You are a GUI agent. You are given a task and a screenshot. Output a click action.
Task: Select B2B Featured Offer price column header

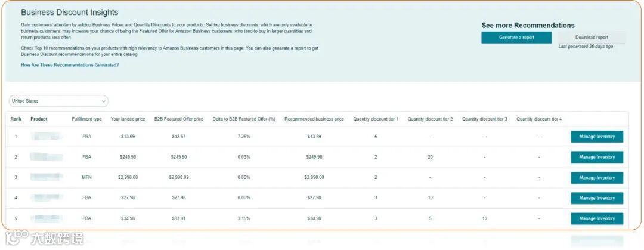pyautogui.click(x=179, y=119)
